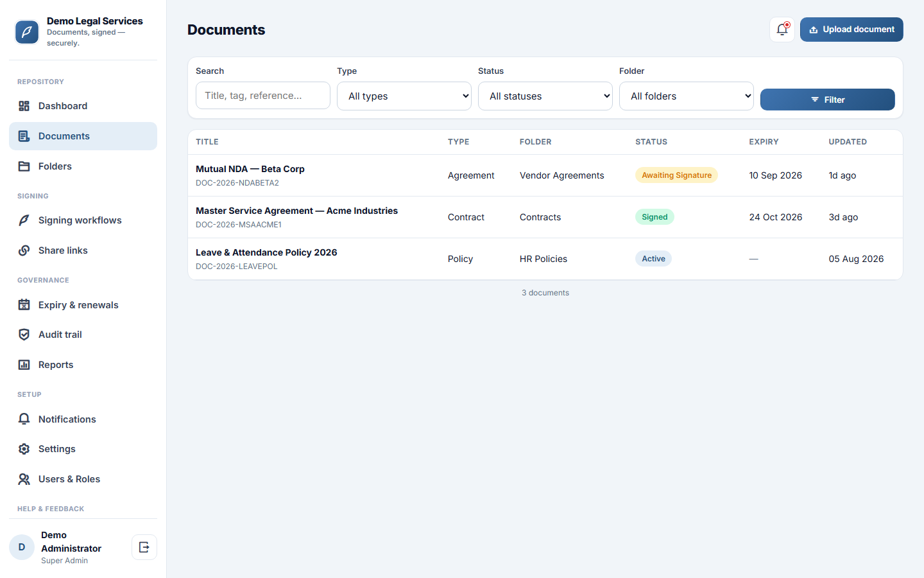Click the logout icon beside Demo Administrator
This screenshot has width=924, height=578.
pyautogui.click(x=144, y=547)
